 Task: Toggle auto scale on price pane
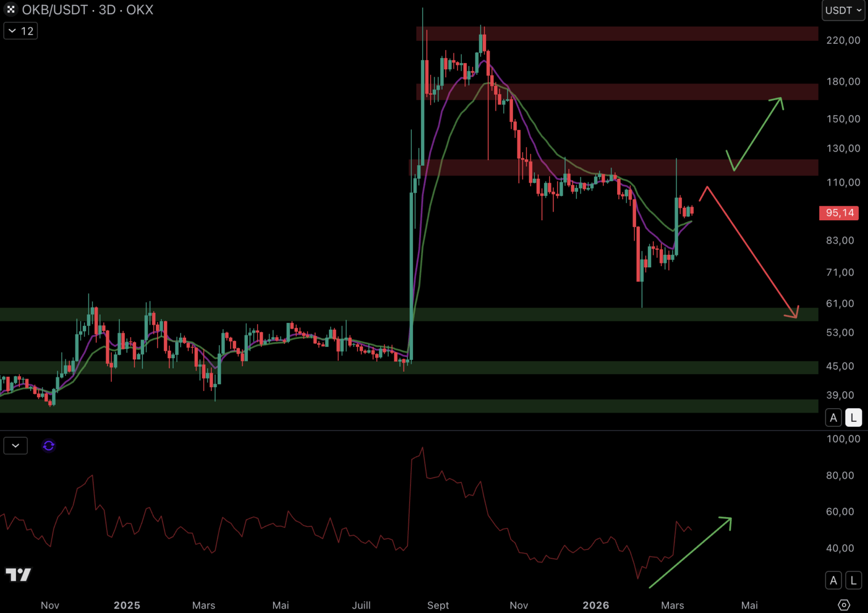tap(833, 418)
